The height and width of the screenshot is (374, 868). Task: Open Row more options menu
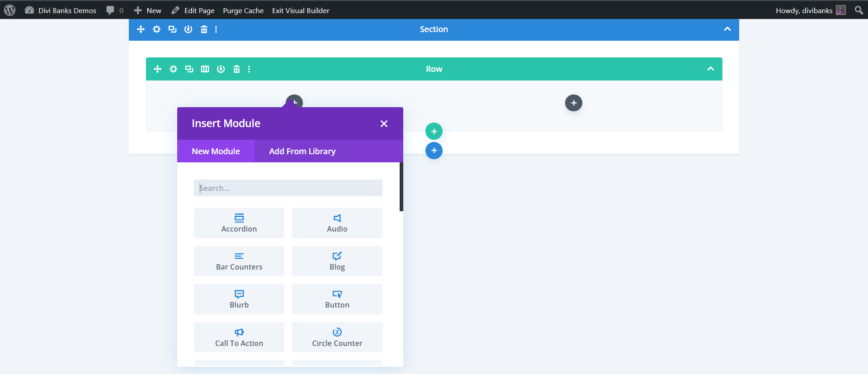pos(249,69)
